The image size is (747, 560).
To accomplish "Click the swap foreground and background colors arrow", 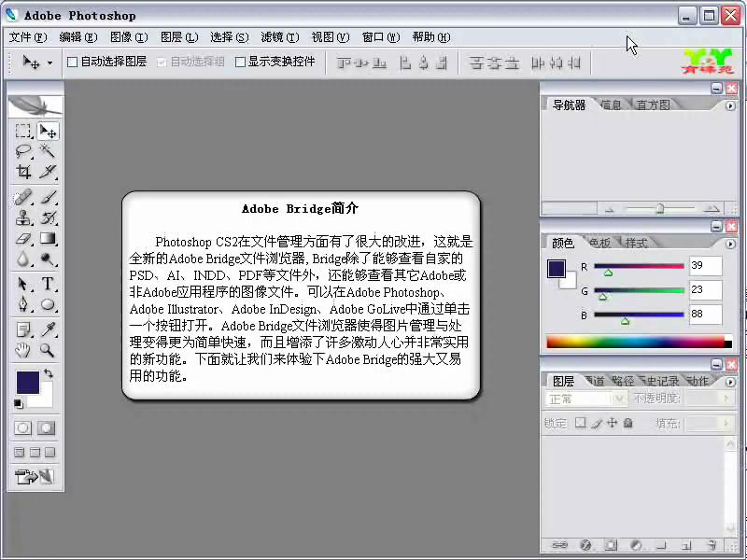I will click(49, 374).
